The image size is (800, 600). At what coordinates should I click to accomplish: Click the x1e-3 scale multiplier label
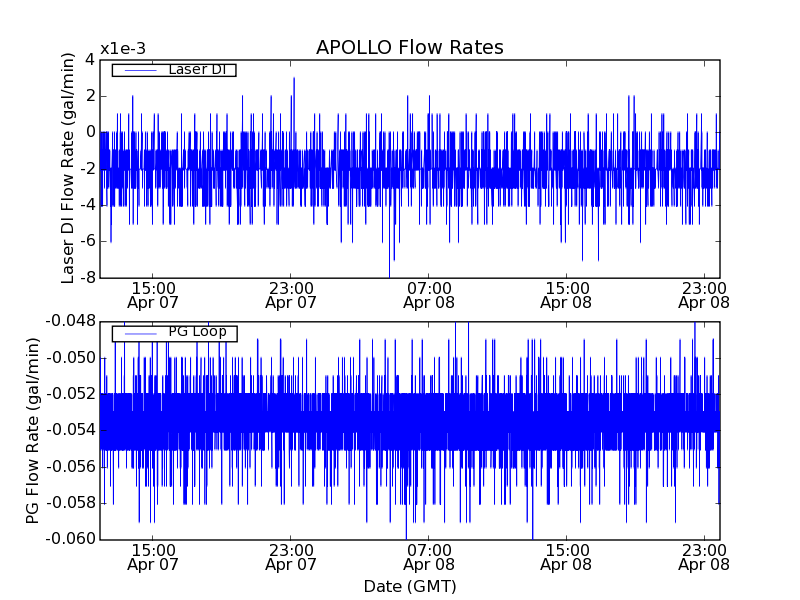coord(123,49)
